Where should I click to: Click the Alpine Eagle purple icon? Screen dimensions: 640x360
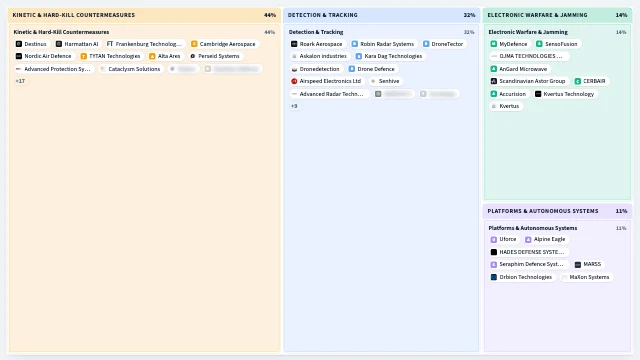click(528, 240)
